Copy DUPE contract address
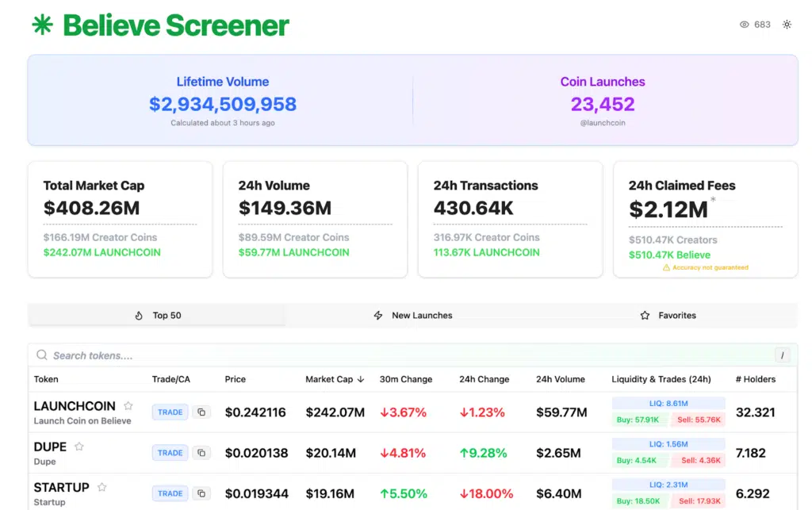The image size is (812, 510). click(x=201, y=453)
